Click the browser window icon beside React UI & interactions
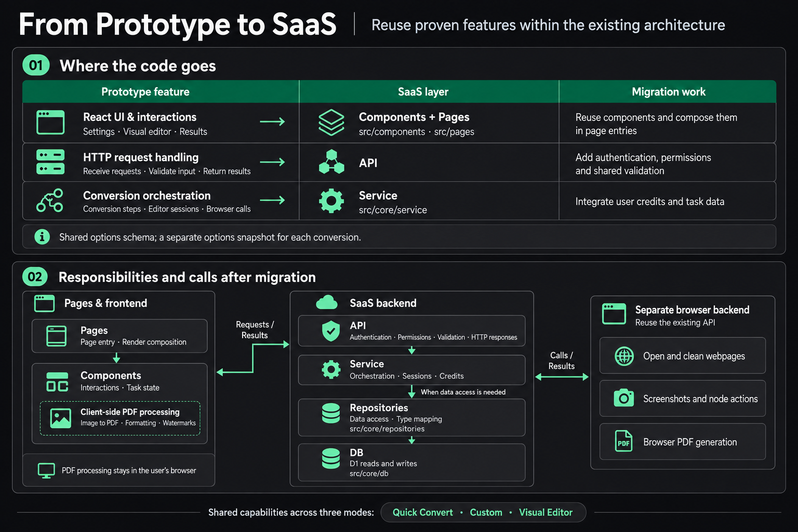The image size is (798, 532). click(50, 123)
